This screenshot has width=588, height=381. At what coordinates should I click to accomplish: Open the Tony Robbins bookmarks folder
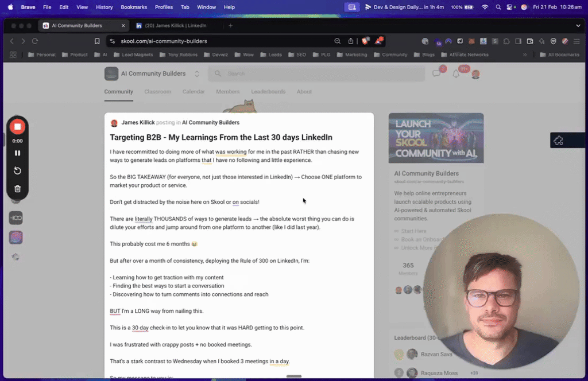point(179,55)
